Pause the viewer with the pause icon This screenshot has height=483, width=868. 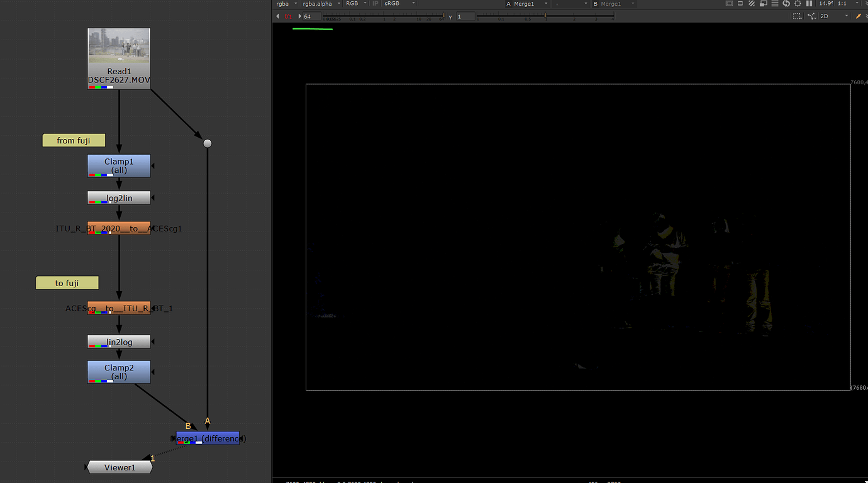point(809,4)
